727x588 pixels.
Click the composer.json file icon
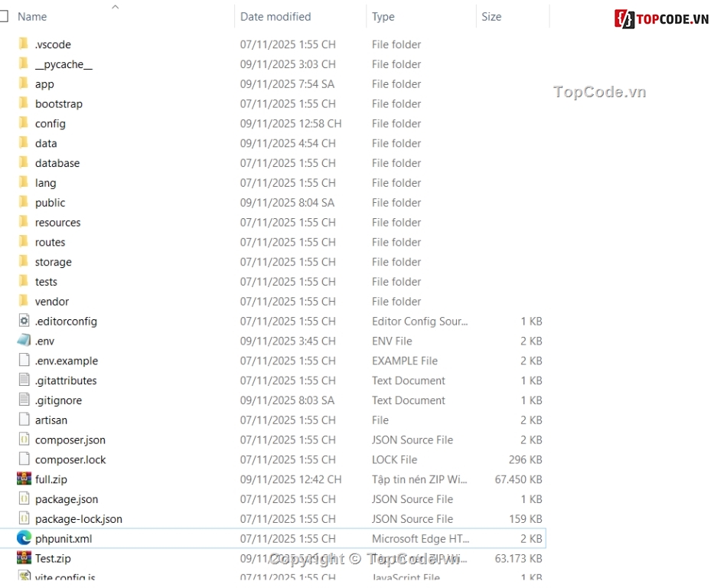tap(24, 439)
